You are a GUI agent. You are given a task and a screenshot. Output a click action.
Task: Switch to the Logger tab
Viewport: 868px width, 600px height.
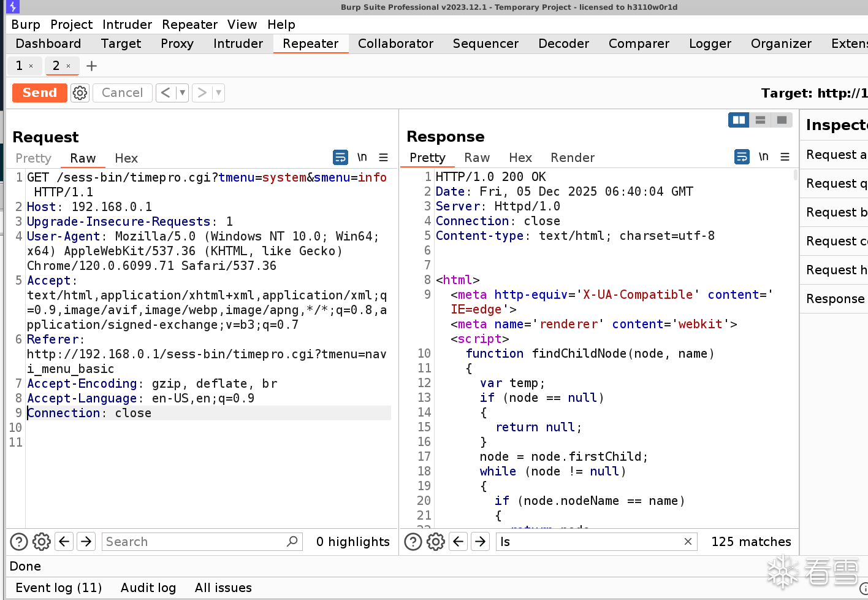(x=710, y=44)
